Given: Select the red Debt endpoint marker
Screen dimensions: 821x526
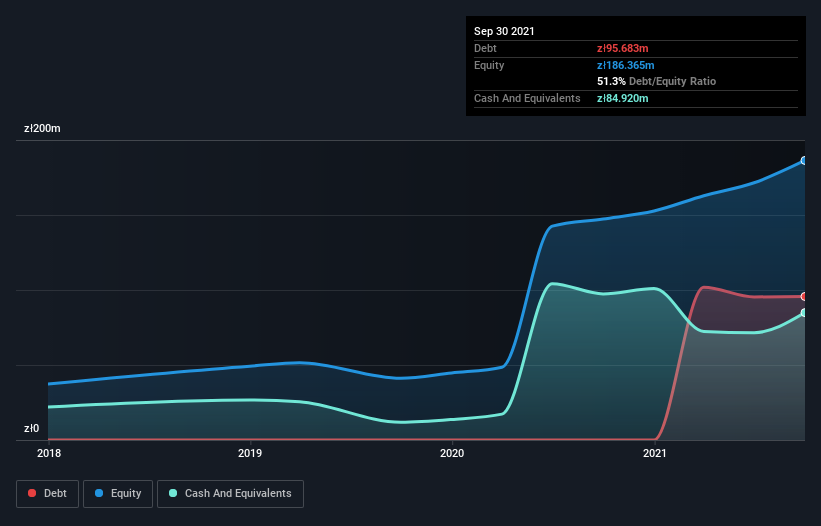Looking at the screenshot, I should [x=804, y=296].
